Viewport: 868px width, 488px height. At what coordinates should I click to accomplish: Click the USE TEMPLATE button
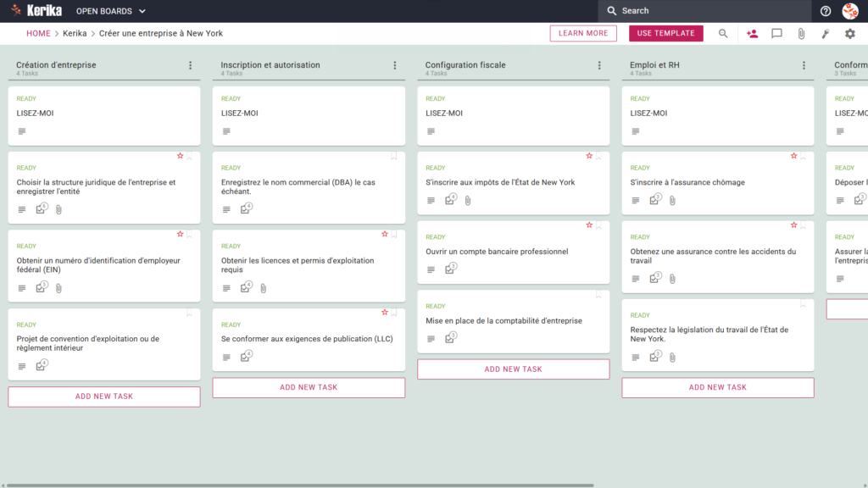pos(666,33)
